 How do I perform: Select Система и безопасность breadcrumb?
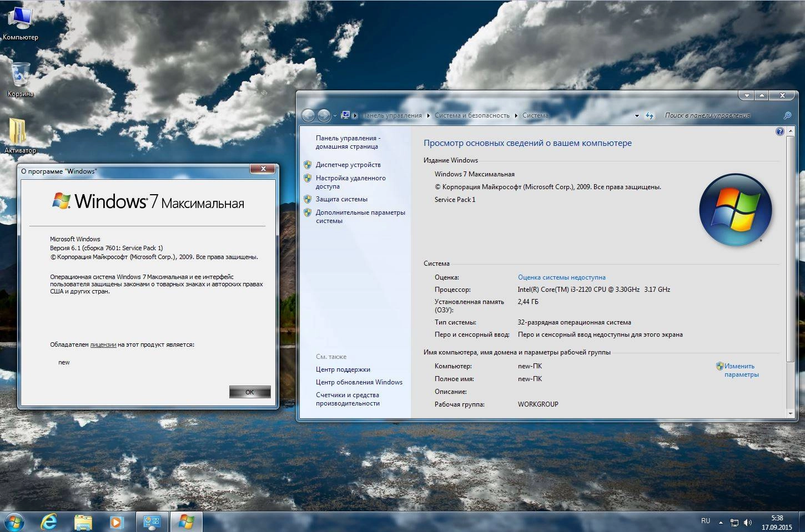coord(472,115)
